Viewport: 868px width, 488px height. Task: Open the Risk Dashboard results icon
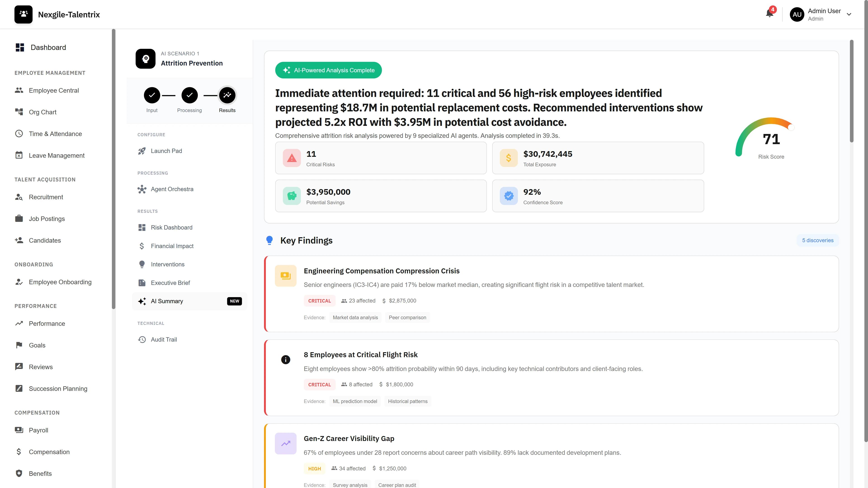tap(142, 227)
